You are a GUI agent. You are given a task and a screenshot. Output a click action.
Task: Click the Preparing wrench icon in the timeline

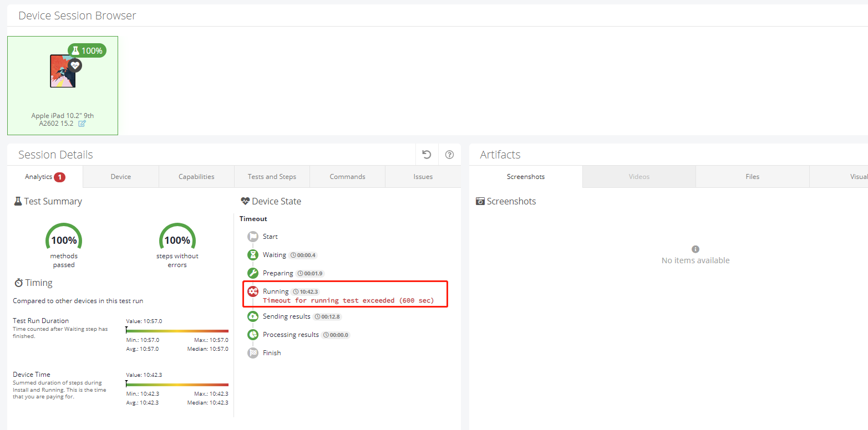tap(253, 273)
